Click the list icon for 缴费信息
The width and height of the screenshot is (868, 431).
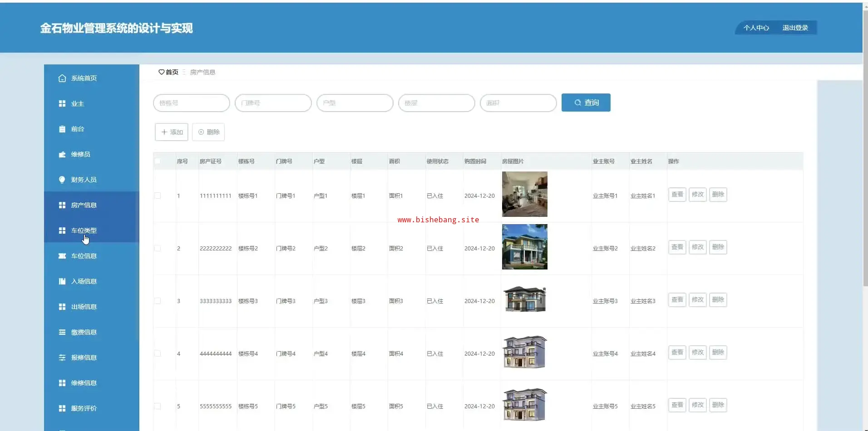62,332
